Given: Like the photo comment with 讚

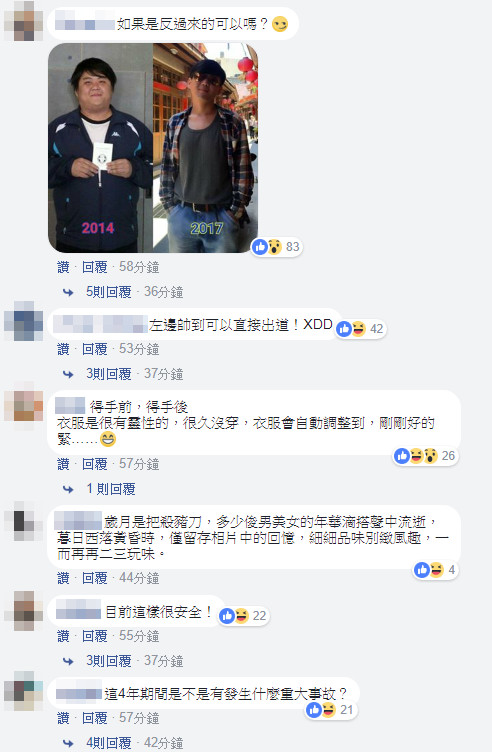Looking at the screenshot, I should (63, 267).
